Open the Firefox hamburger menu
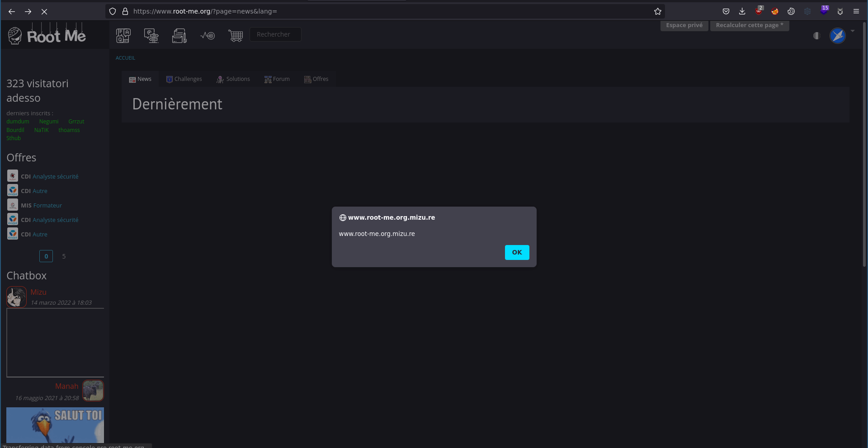This screenshot has width=868, height=448. pyautogui.click(x=856, y=11)
